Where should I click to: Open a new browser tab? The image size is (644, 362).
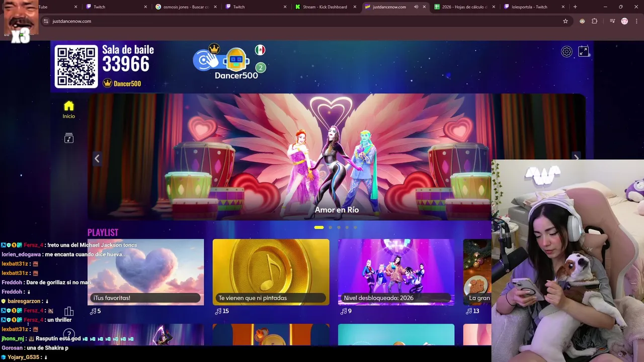click(575, 7)
